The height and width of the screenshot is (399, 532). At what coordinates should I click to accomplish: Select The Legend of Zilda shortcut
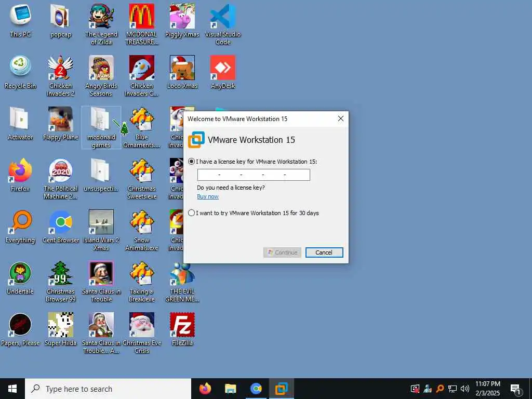[101, 24]
